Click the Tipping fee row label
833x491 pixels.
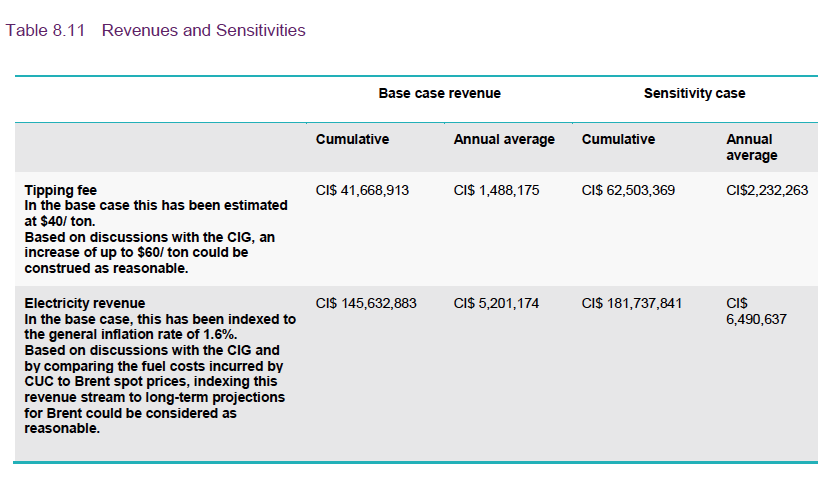click(x=61, y=190)
